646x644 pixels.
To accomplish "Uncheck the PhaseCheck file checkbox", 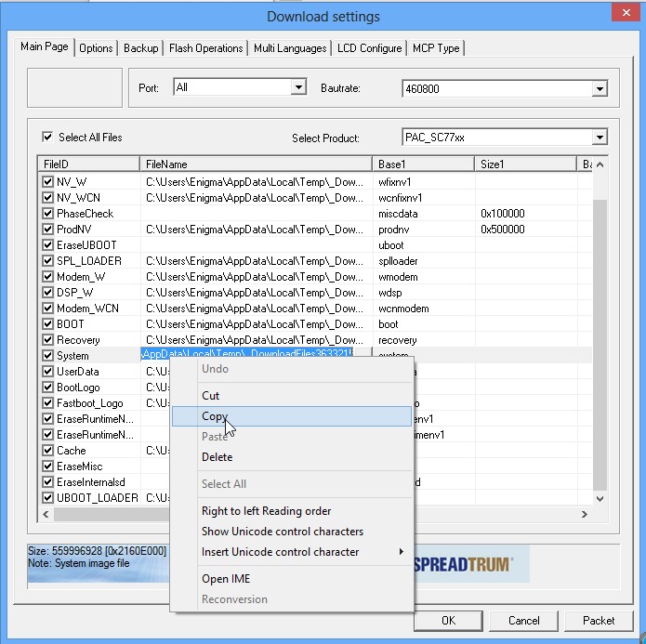I will point(47,214).
